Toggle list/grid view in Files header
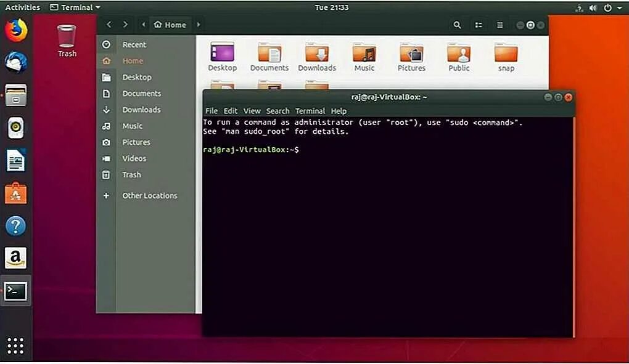This screenshot has height=364, width=629. (x=479, y=25)
